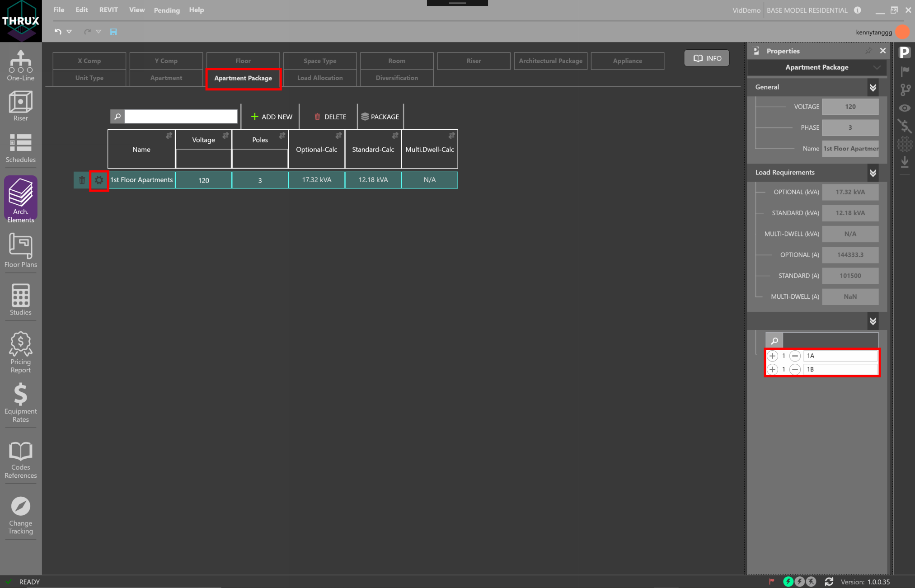Click the INFO button
The height and width of the screenshot is (588, 915).
click(x=707, y=58)
